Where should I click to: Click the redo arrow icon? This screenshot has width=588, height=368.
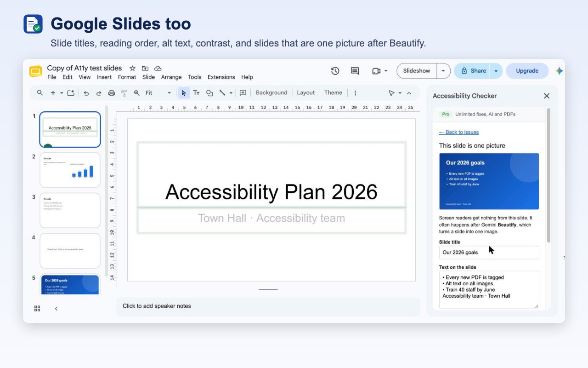[x=99, y=93]
